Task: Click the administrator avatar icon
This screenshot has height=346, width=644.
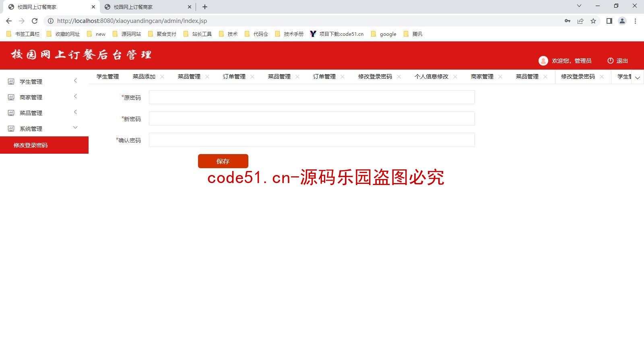Action: (x=543, y=61)
